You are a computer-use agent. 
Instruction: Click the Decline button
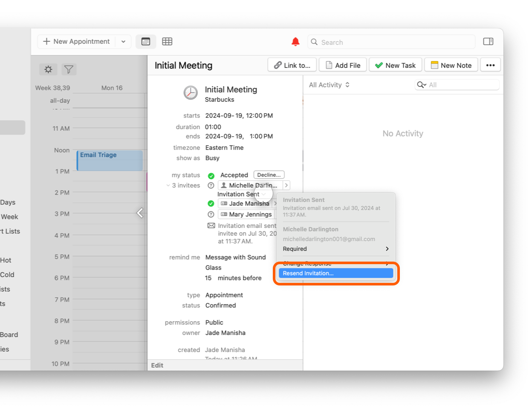(x=269, y=175)
